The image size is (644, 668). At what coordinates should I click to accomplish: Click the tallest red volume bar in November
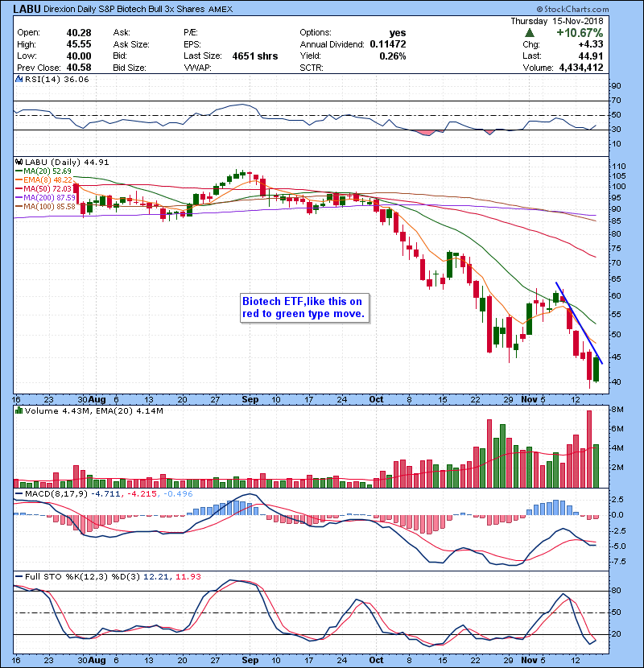tap(589, 449)
